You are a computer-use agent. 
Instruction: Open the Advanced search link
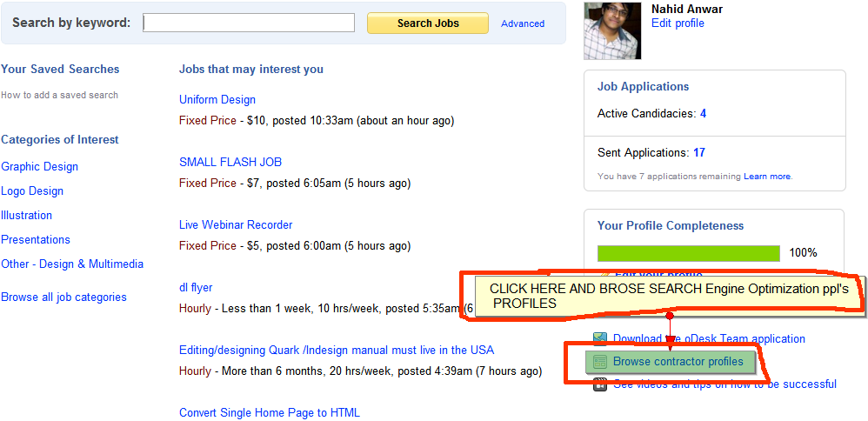coord(523,23)
